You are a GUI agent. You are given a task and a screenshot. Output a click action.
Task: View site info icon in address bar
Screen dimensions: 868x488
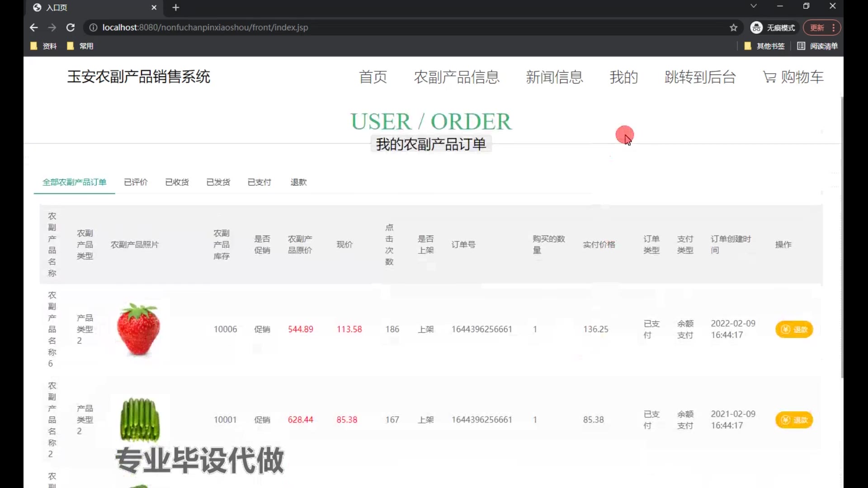(x=93, y=28)
